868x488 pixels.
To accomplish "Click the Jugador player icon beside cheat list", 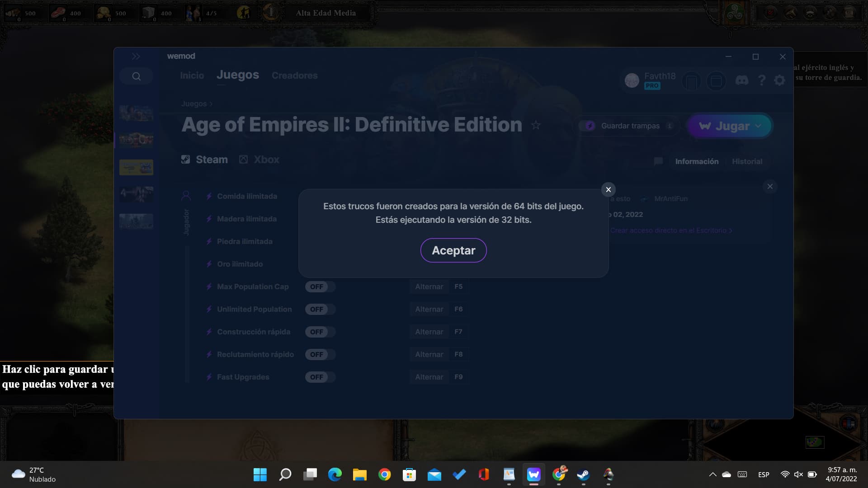I will pos(186,195).
